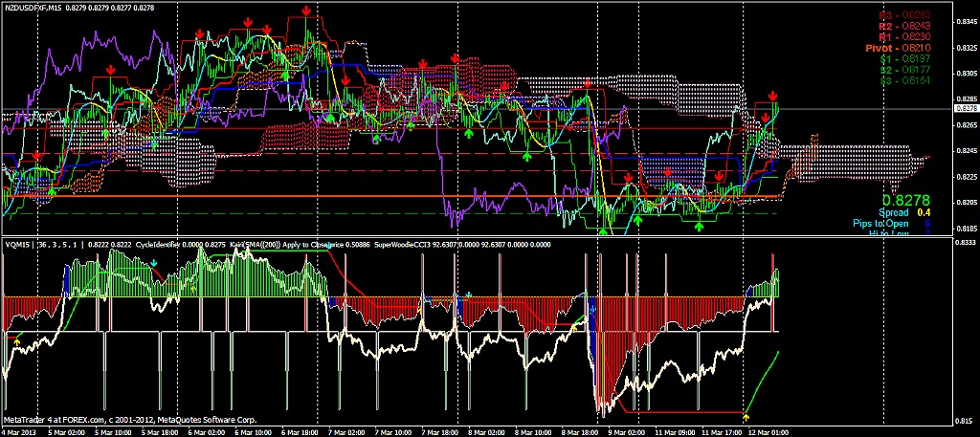Screen dimensions: 980x437
Task: Click the topmost red down arrow on chart
Action: click(305, 11)
